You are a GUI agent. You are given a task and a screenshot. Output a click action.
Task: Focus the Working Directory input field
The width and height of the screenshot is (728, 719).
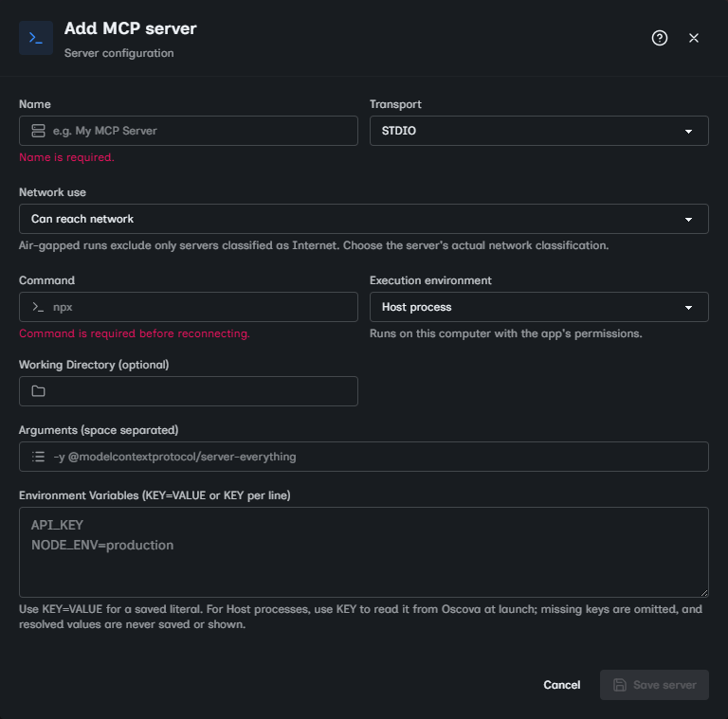coord(189,391)
